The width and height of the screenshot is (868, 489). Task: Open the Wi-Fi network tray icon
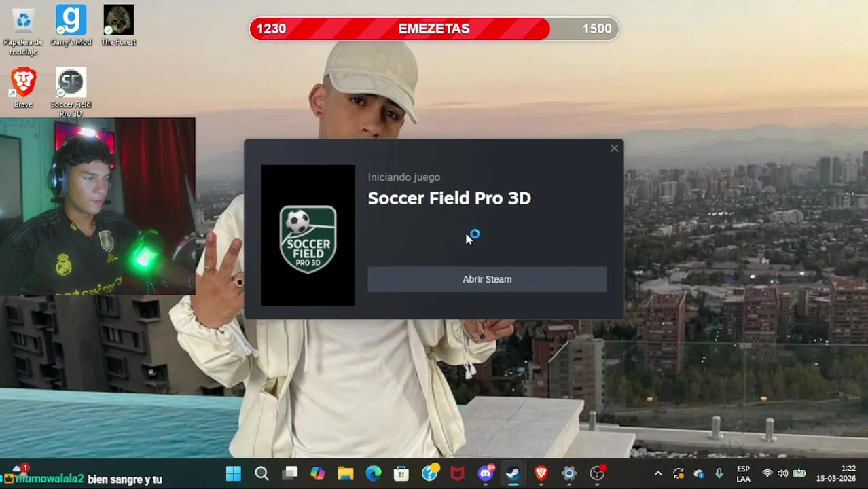(767, 474)
